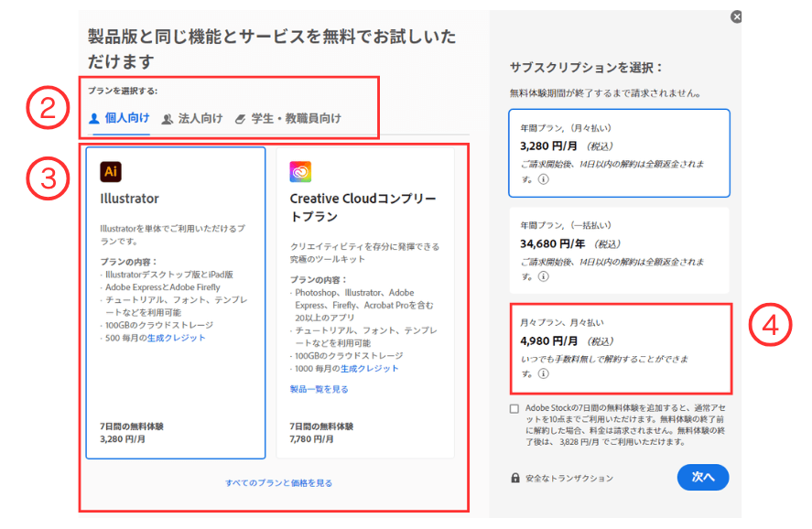
Task: Enable the Adobe Stock free trial checkbox
Action: pos(515,408)
